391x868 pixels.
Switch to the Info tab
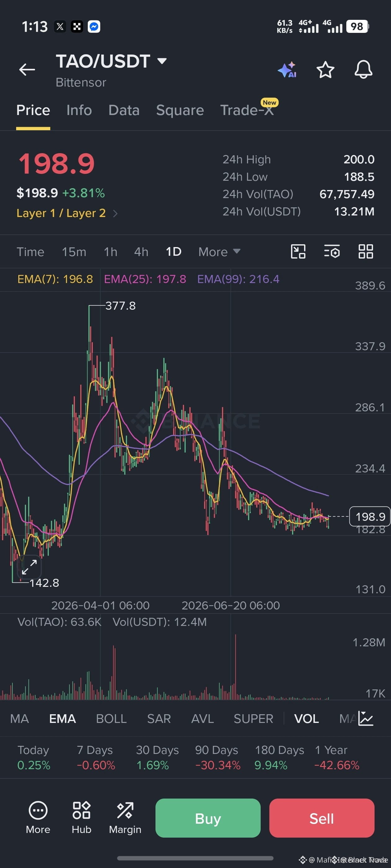click(x=79, y=110)
